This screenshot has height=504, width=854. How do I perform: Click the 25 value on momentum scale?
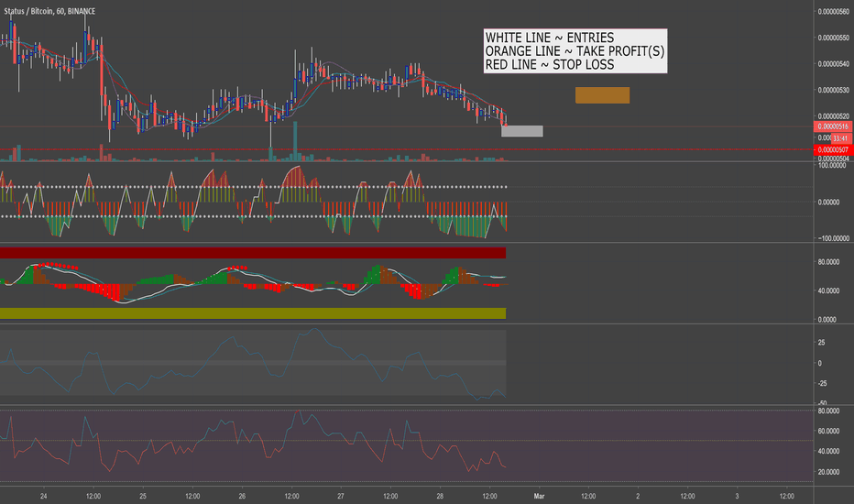[x=821, y=343]
